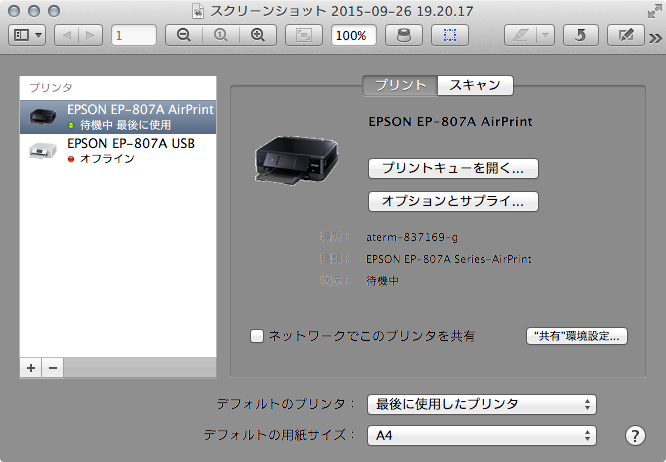This screenshot has width=666, height=462.
Task: Expand the toolbar overflow chevron
Action: tap(655, 39)
